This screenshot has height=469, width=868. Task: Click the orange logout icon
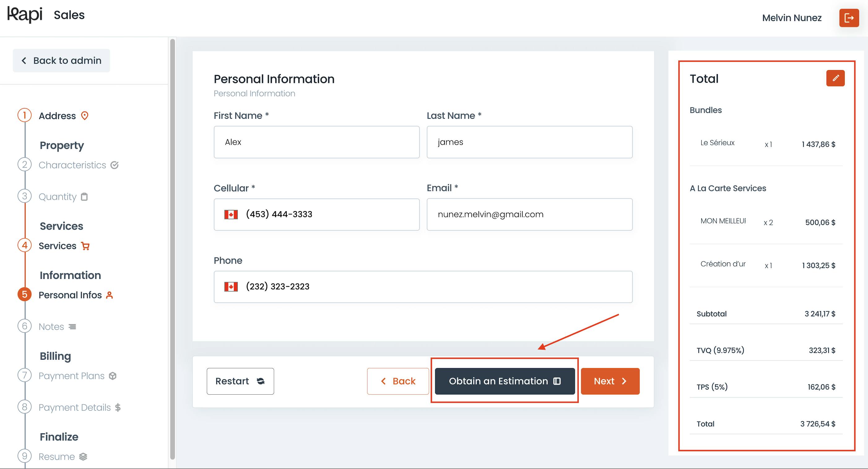[849, 18]
